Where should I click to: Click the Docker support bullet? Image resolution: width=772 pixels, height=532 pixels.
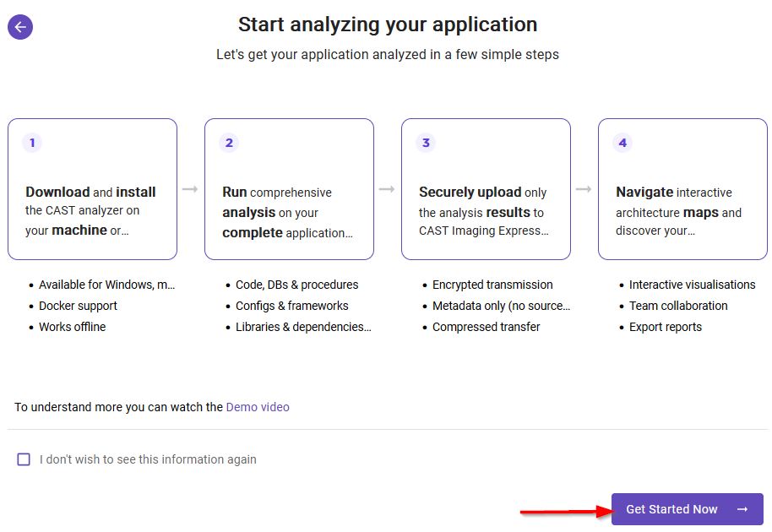78,306
